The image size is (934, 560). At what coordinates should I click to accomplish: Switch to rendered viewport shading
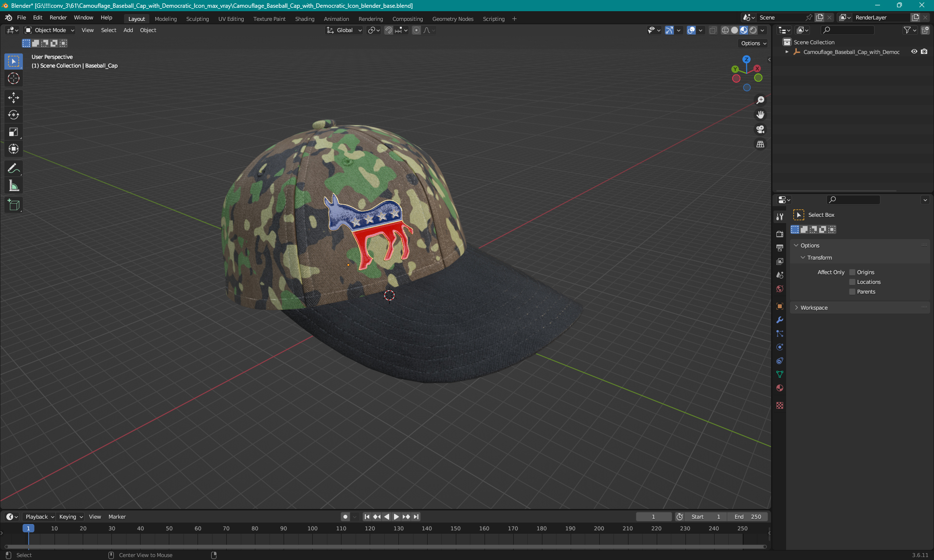(753, 30)
